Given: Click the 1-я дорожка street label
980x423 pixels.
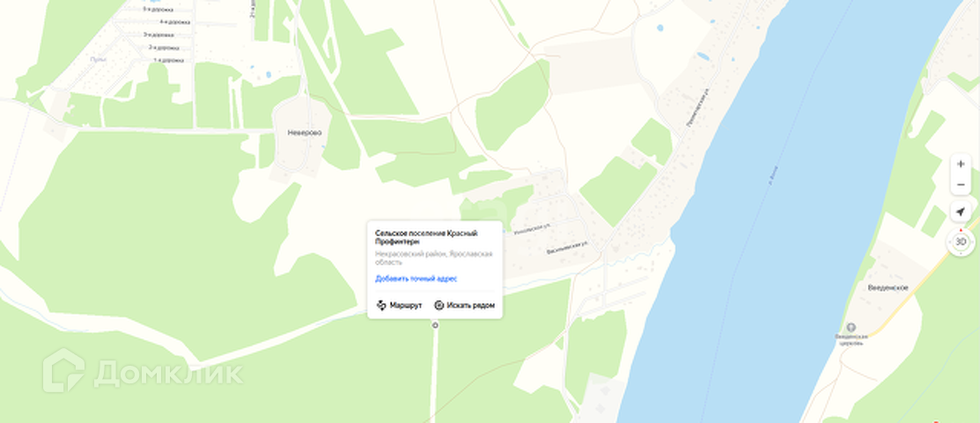Looking at the screenshot, I should [168, 60].
